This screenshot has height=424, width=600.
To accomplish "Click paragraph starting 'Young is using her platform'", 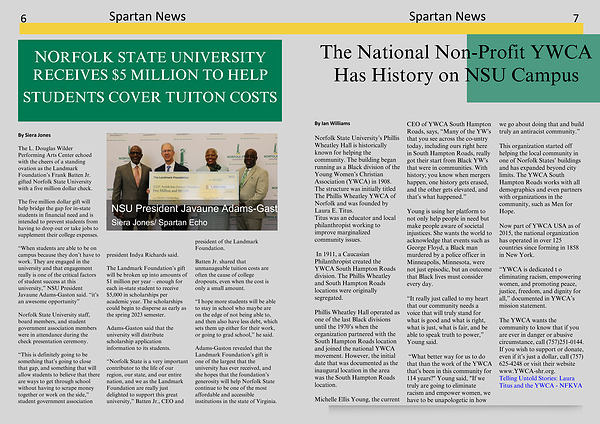I will [449, 247].
